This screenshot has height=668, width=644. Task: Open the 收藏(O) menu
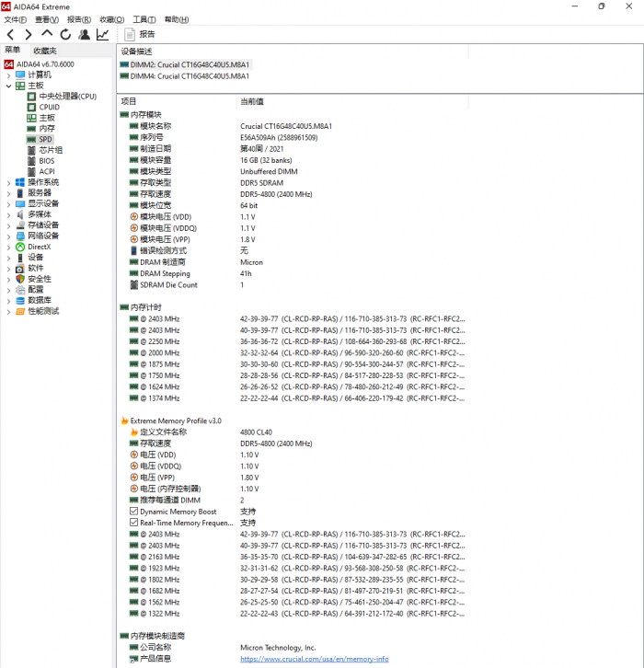click(112, 19)
